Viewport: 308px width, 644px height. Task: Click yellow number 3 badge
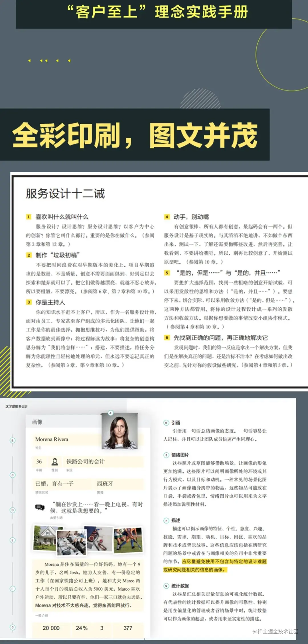[x=29, y=302]
